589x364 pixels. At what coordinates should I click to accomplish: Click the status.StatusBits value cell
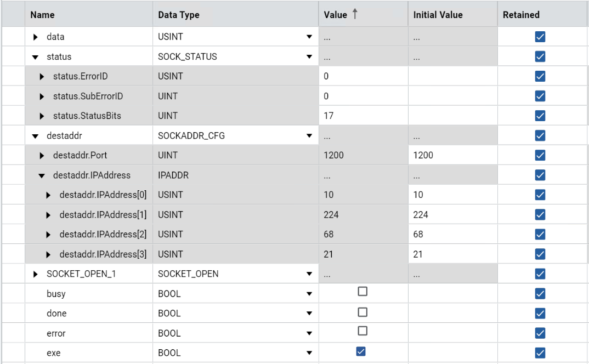(x=363, y=116)
